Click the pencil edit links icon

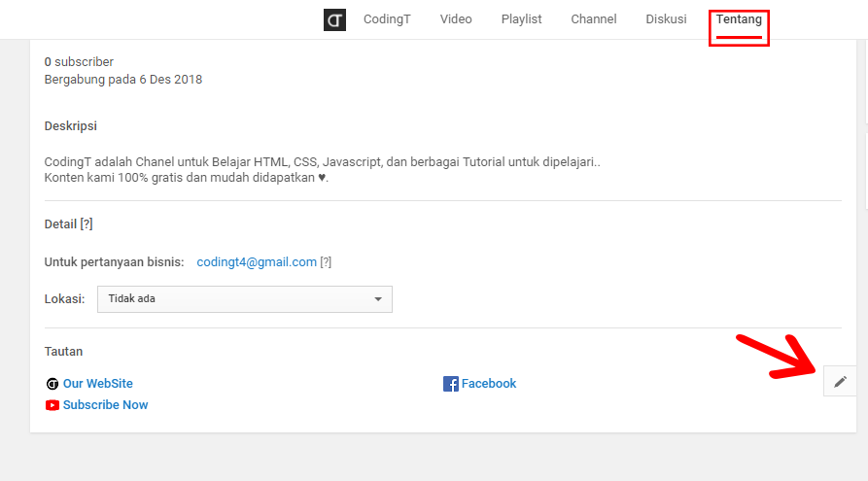pos(840,381)
